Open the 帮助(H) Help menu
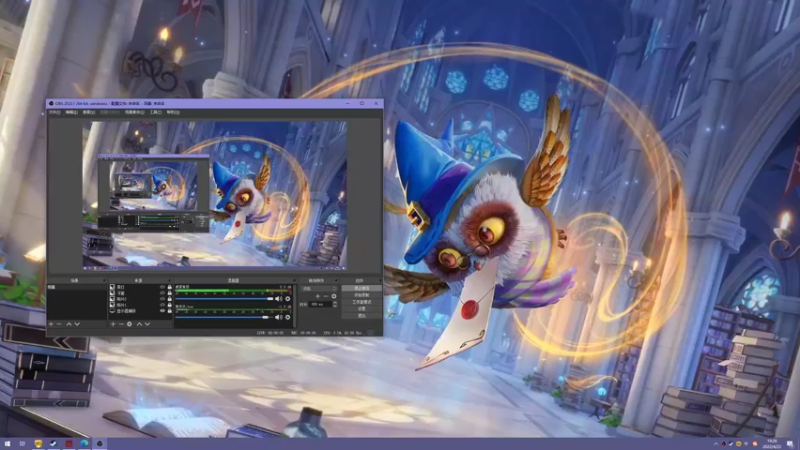The height and width of the screenshot is (450, 800). point(173,112)
